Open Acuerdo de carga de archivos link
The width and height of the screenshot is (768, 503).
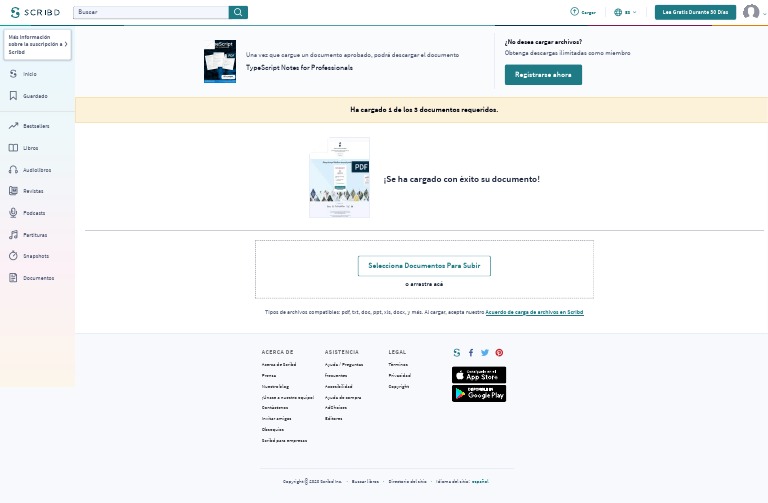534,312
